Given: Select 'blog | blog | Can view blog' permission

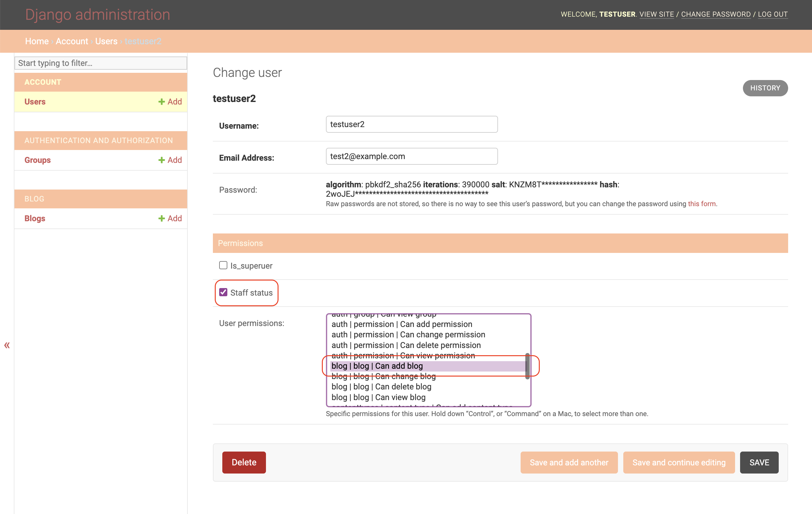Looking at the screenshot, I should [378, 397].
